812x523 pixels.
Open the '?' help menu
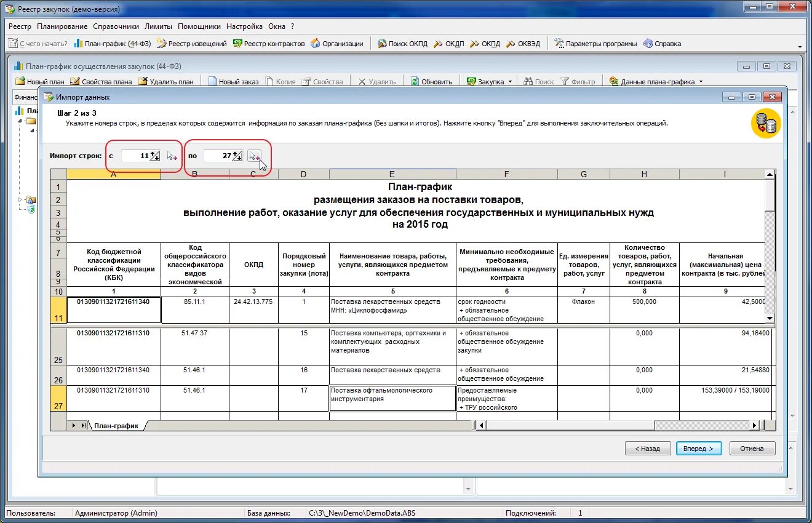[x=293, y=26]
